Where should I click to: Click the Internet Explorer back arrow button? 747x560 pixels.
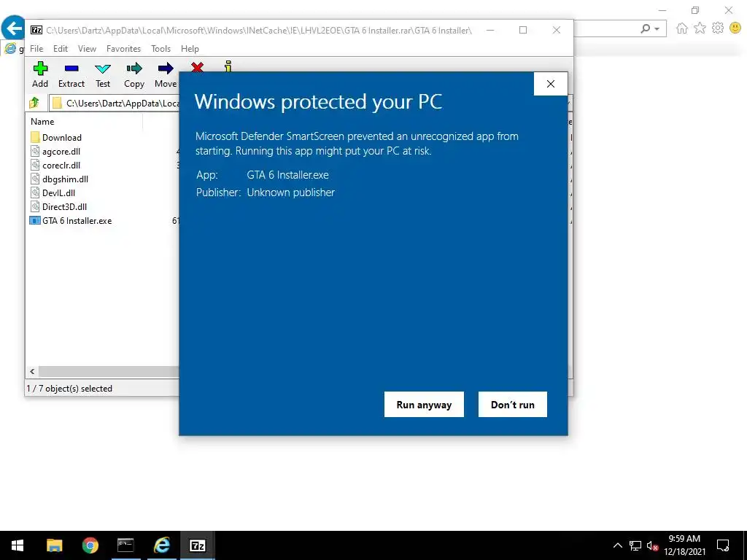(13, 28)
